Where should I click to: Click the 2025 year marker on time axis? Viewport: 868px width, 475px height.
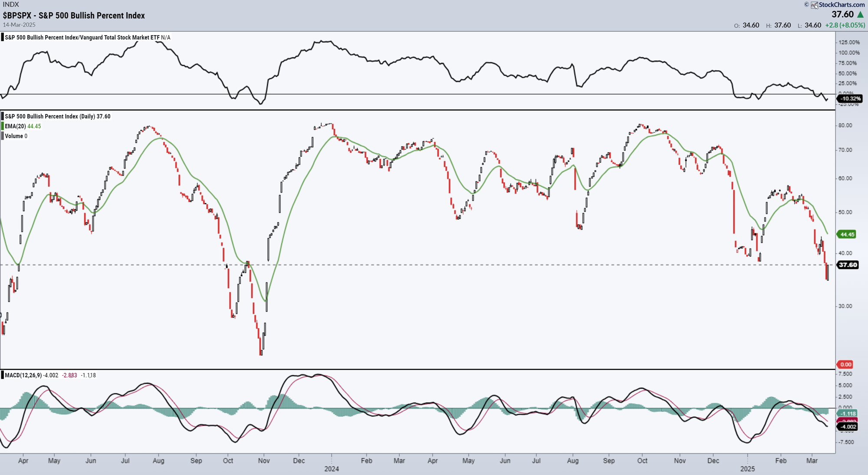747,469
